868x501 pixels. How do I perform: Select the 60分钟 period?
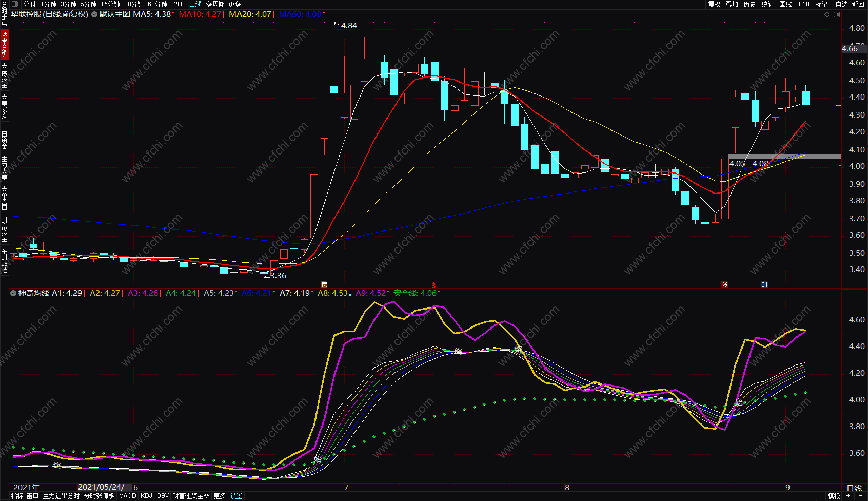click(x=157, y=4)
